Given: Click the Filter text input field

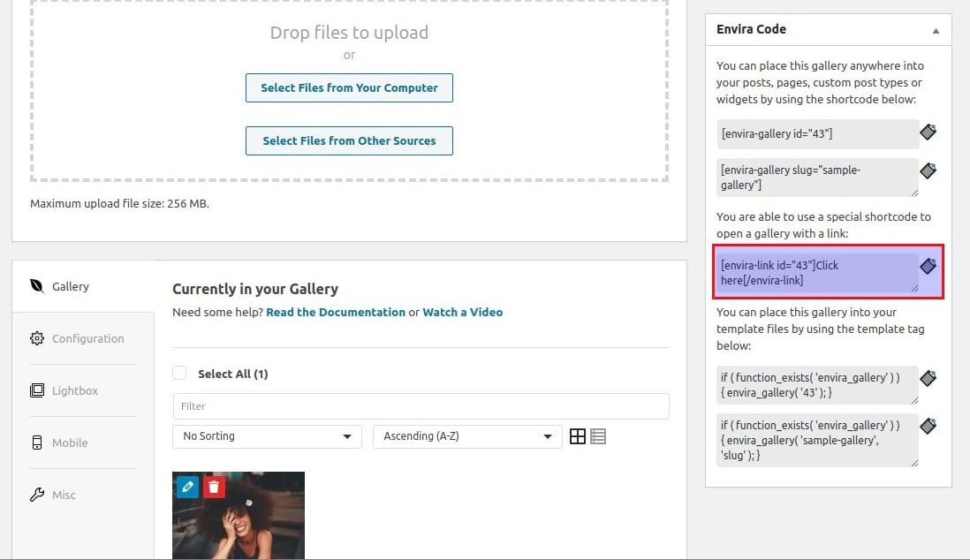Looking at the screenshot, I should tap(421, 406).
